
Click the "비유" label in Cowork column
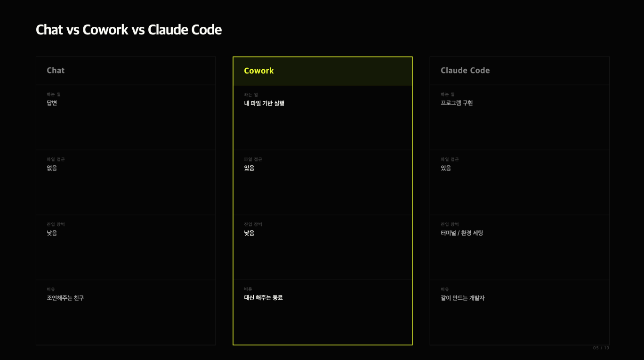(x=248, y=289)
